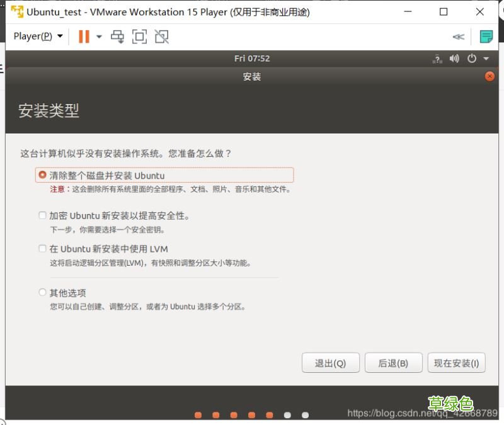This screenshot has height=425, width=504.
Task: Enable encrypting the new Ubuntu installation
Action: point(42,215)
